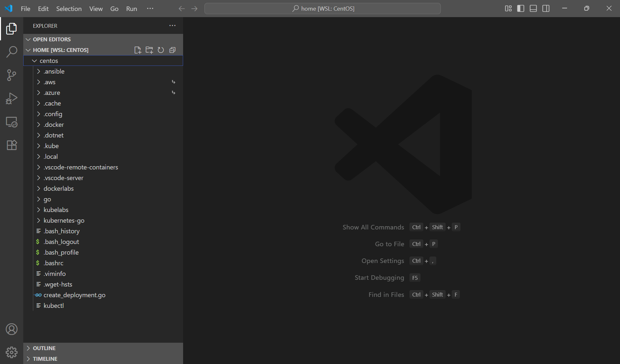Refresh the explorer tree

[161, 50]
